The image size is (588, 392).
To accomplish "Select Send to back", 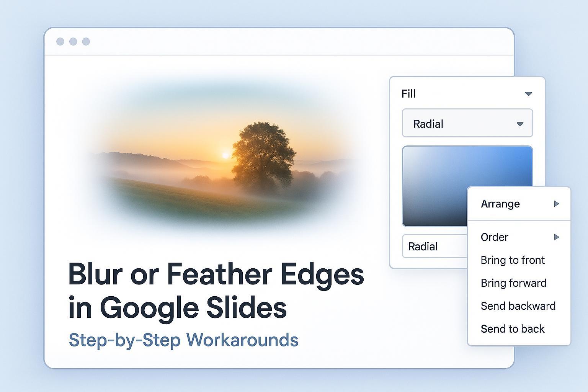I will pyautogui.click(x=513, y=329).
